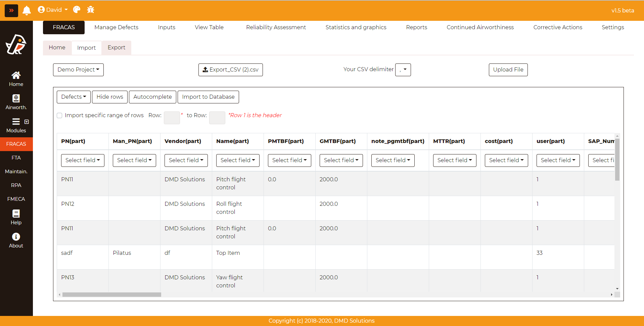Open the Demo Project dropdown
Image resolution: width=644 pixels, height=326 pixels.
coord(78,70)
